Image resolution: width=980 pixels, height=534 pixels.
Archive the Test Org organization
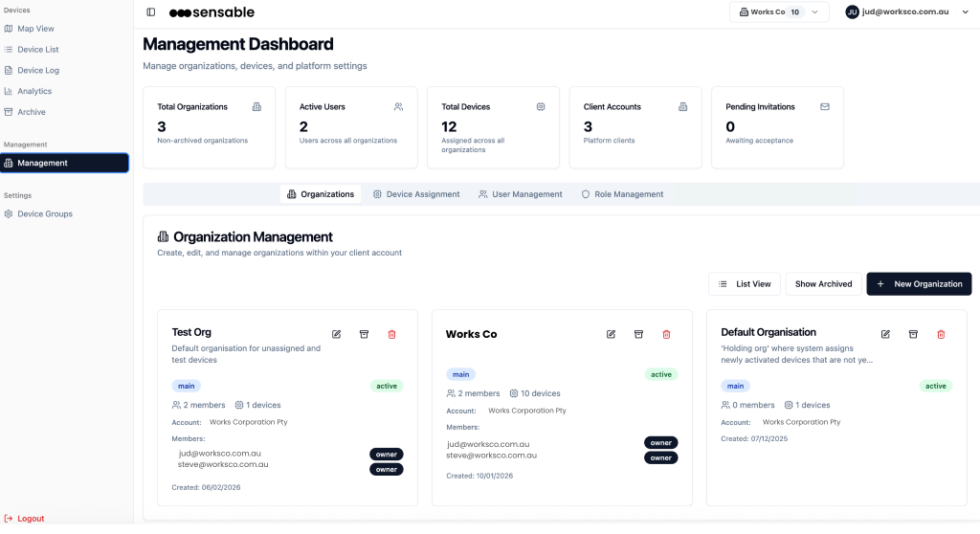pyautogui.click(x=364, y=335)
